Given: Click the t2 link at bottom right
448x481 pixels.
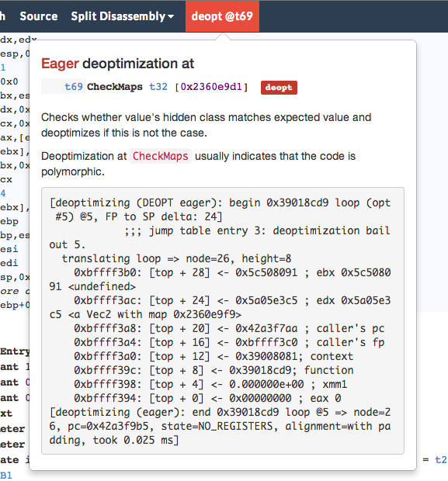Looking at the screenshot, I should click(x=440, y=459).
